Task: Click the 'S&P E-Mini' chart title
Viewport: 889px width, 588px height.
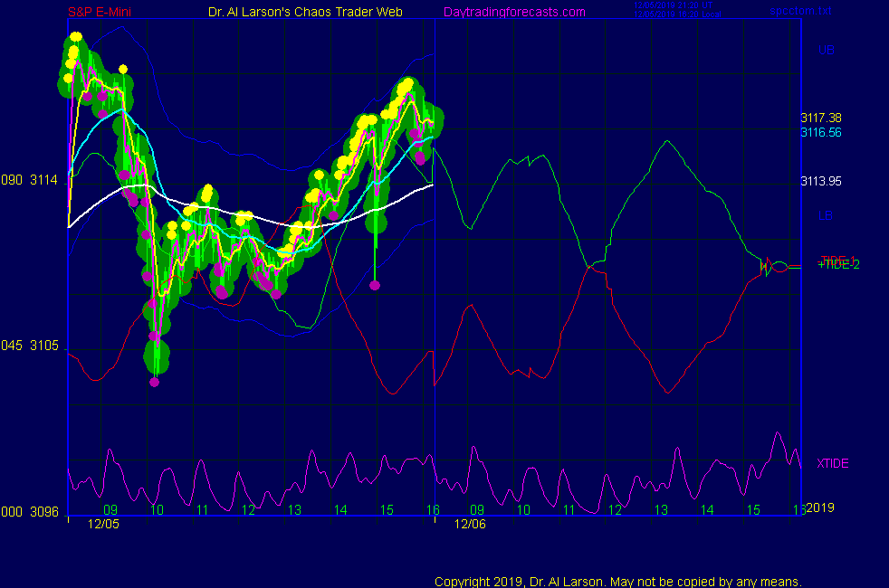Action: (100, 12)
